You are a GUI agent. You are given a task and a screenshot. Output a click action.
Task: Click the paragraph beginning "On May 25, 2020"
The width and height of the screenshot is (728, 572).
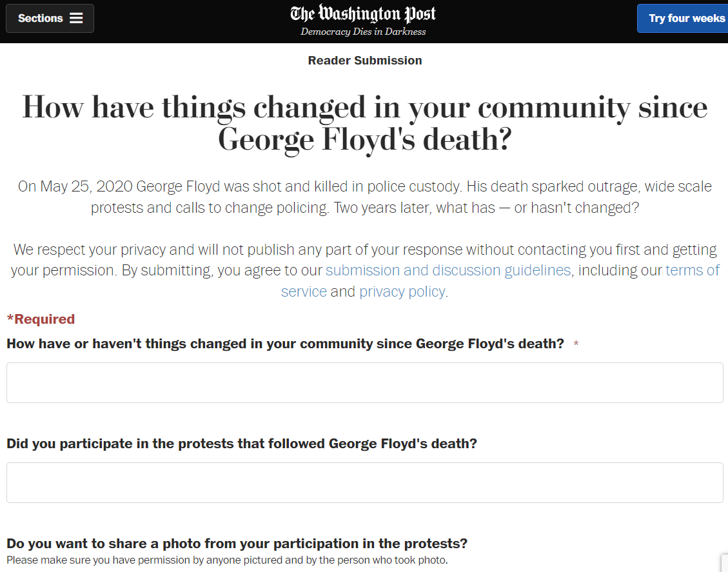[x=365, y=197]
